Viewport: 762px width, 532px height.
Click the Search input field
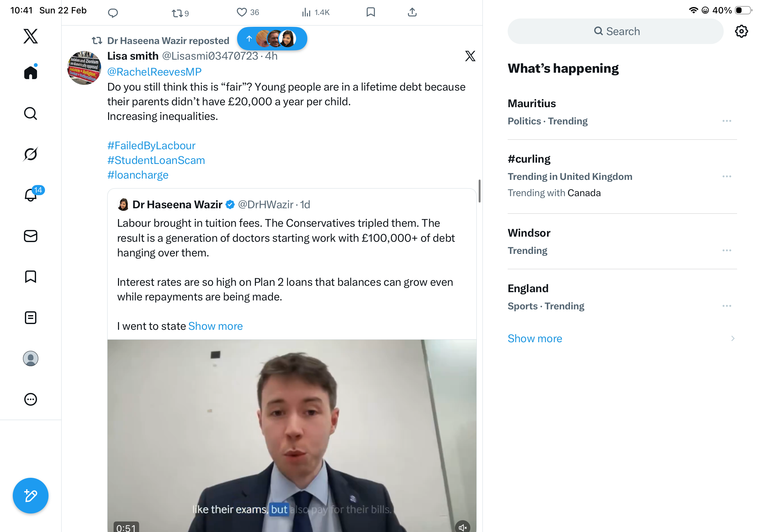click(x=616, y=32)
